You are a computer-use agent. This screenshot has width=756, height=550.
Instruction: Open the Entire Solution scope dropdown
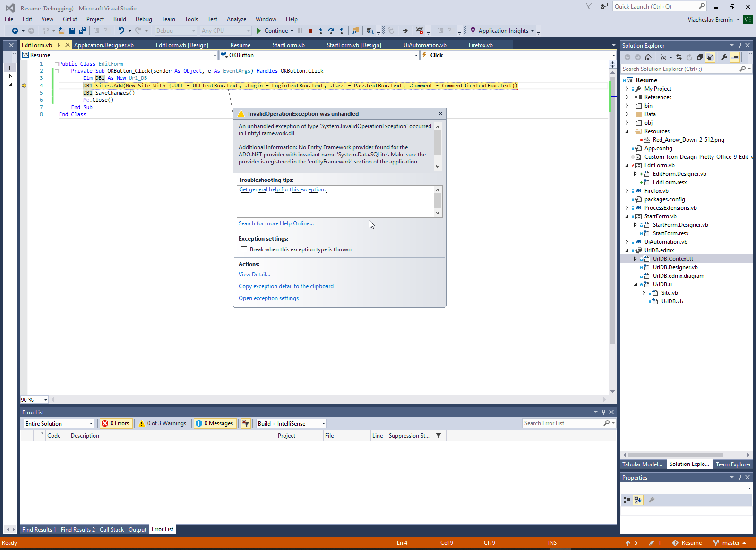click(x=59, y=424)
